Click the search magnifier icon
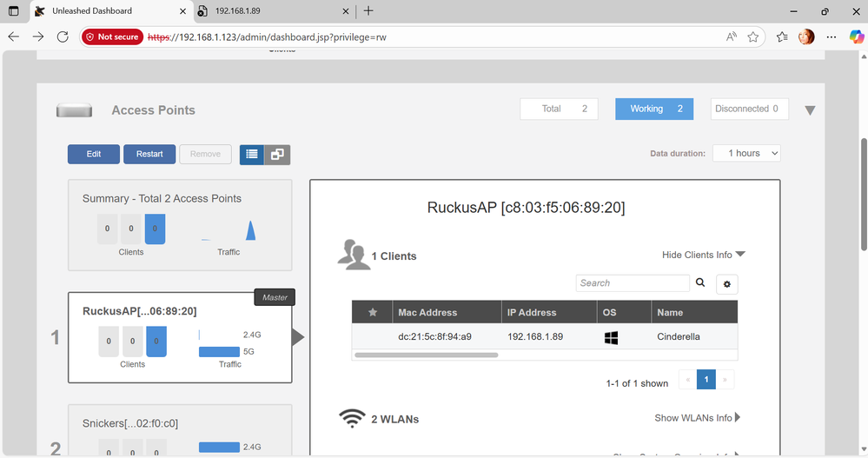 [700, 282]
